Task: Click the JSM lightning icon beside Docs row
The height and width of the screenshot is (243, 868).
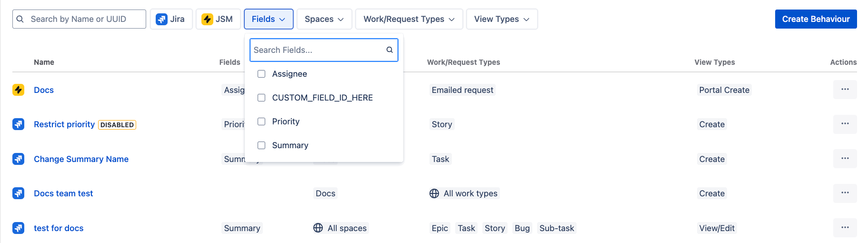Action: click(18, 90)
